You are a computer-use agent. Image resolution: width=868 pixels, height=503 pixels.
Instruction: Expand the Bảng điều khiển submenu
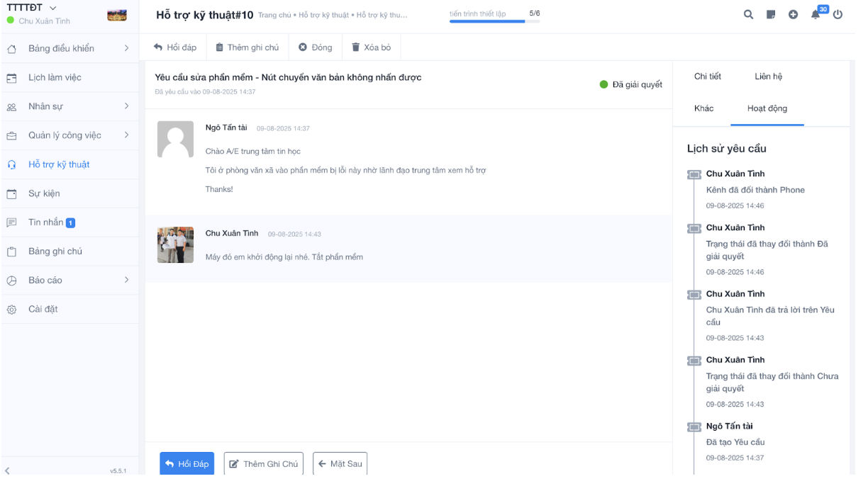coord(126,48)
